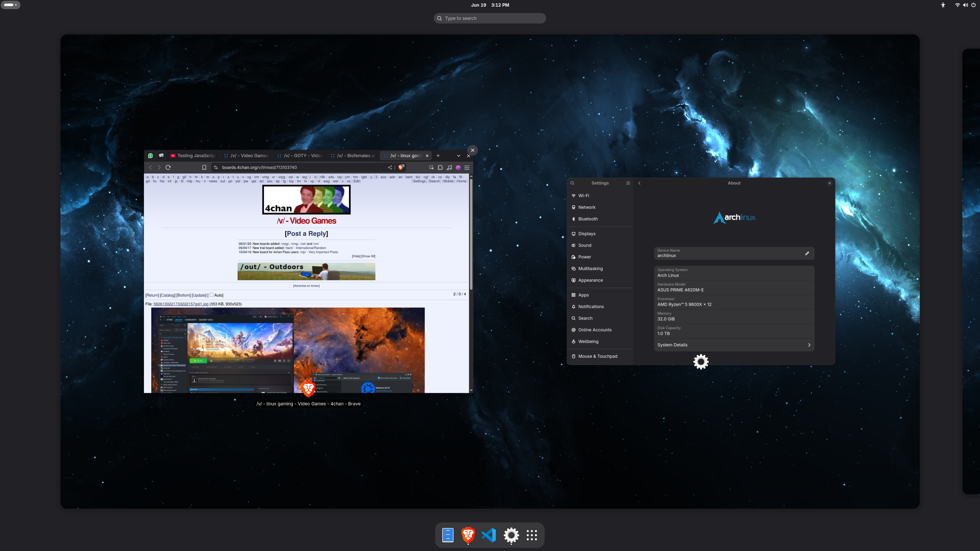
Task: Select Wi-Fi in Settings sidebar
Action: 600,195
